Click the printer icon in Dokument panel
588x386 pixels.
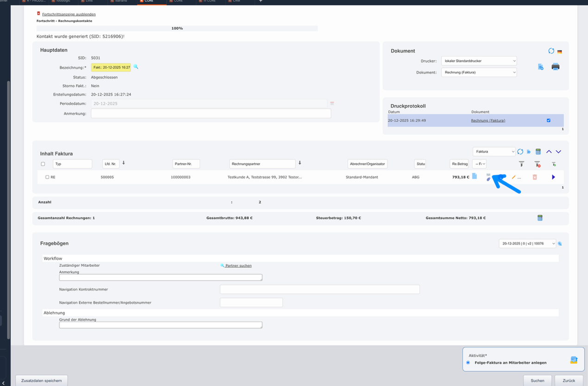click(555, 67)
